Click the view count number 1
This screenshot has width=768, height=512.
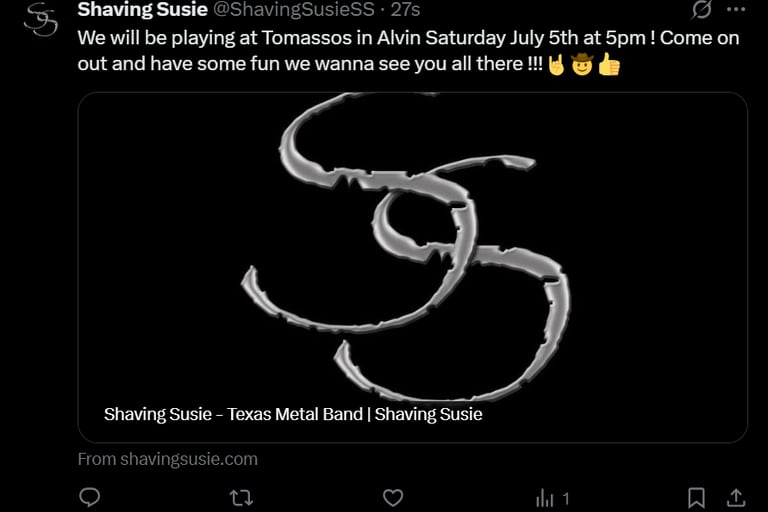pyautogui.click(x=566, y=499)
